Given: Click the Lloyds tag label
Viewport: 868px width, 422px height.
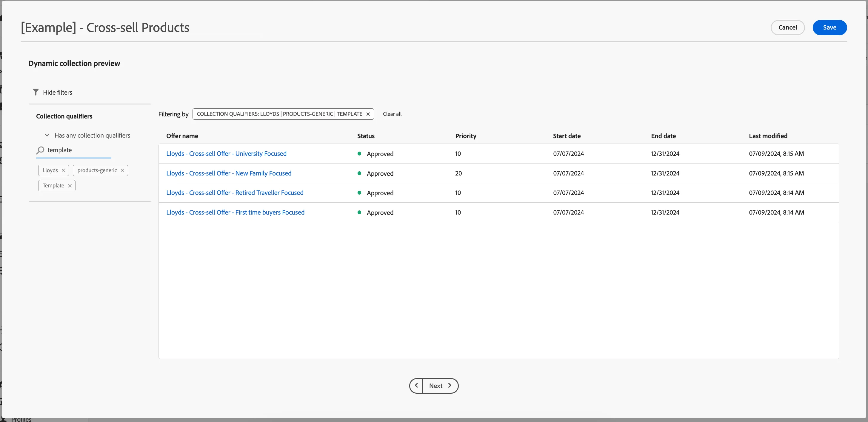Looking at the screenshot, I should [50, 170].
